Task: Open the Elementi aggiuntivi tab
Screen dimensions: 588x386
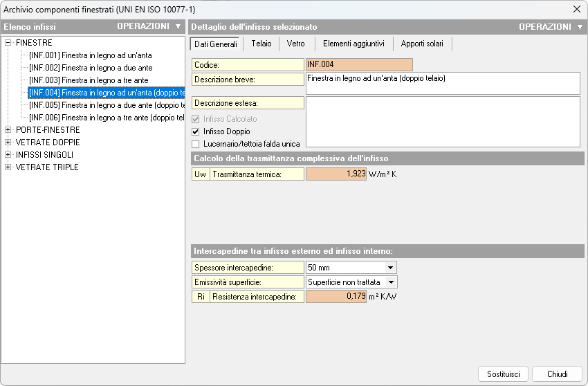Action: 353,44
